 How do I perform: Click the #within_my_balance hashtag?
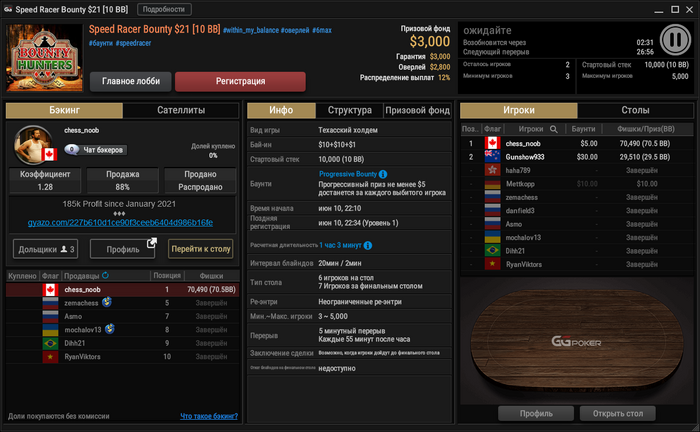[x=251, y=30]
